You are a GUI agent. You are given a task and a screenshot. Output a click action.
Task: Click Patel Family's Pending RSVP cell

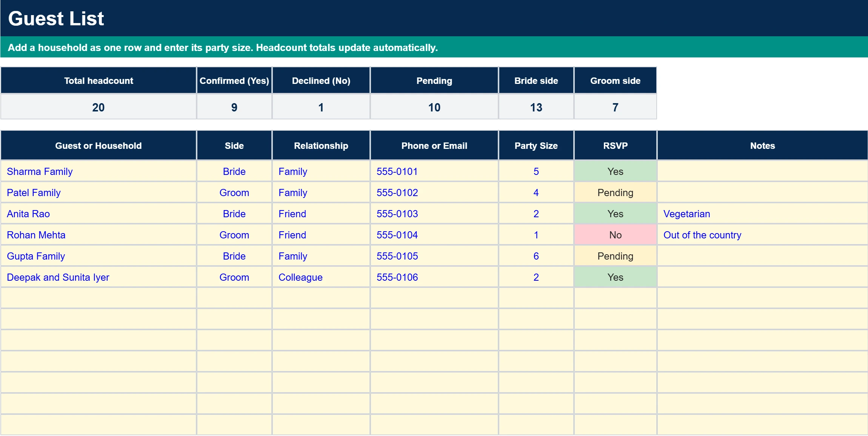[x=616, y=192]
